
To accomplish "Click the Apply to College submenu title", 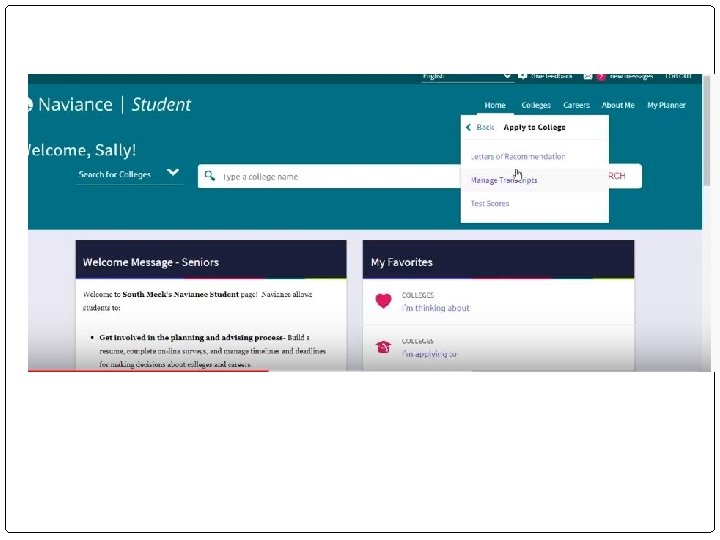I will [x=534, y=127].
